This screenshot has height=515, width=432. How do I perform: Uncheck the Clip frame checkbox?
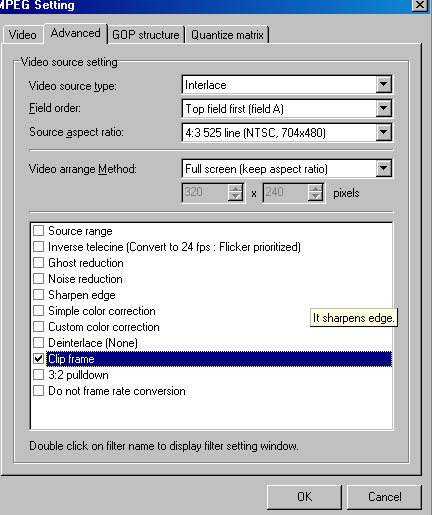tap(39, 359)
